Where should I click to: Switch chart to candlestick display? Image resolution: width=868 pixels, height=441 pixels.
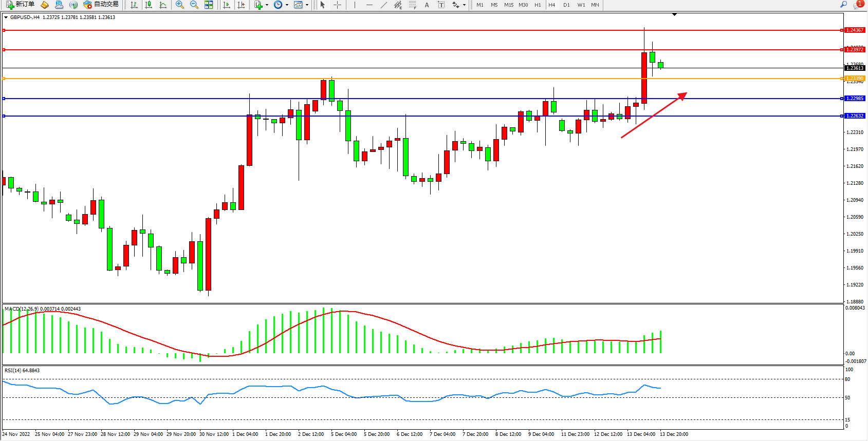coord(149,5)
